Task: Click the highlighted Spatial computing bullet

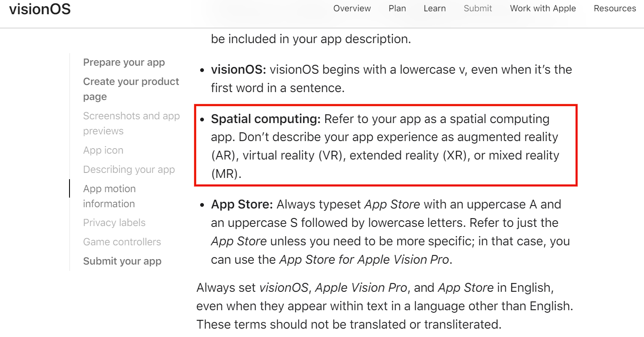Action: pyautogui.click(x=385, y=146)
